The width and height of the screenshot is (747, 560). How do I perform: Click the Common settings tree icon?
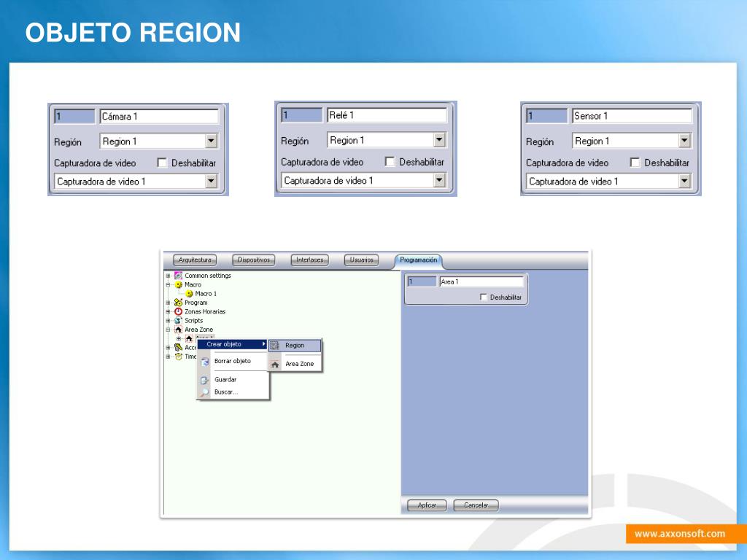[x=178, y=276]
